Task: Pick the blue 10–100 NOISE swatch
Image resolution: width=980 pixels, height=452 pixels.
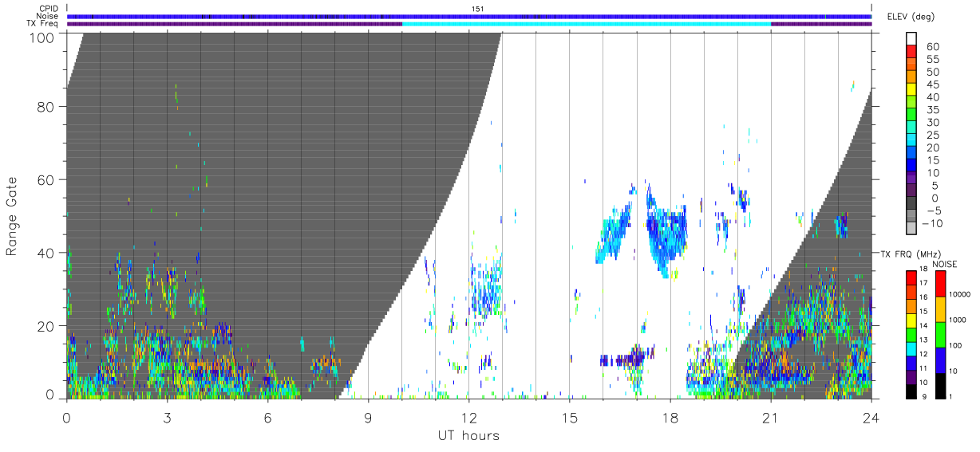Action: (x=941, y=360)
